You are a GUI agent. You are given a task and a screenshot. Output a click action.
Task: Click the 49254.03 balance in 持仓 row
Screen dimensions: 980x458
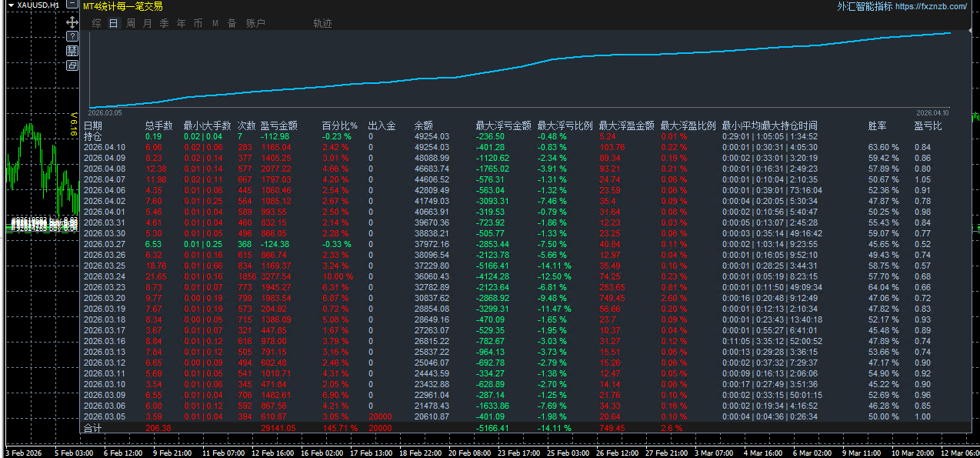[432, 136]
